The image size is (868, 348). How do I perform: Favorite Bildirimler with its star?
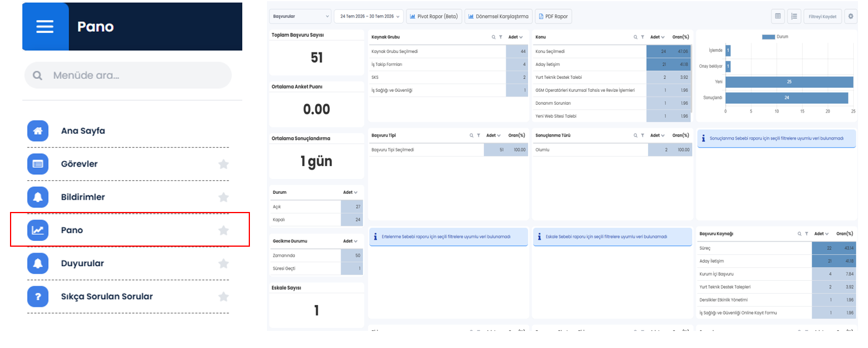[x=223, y=197]
